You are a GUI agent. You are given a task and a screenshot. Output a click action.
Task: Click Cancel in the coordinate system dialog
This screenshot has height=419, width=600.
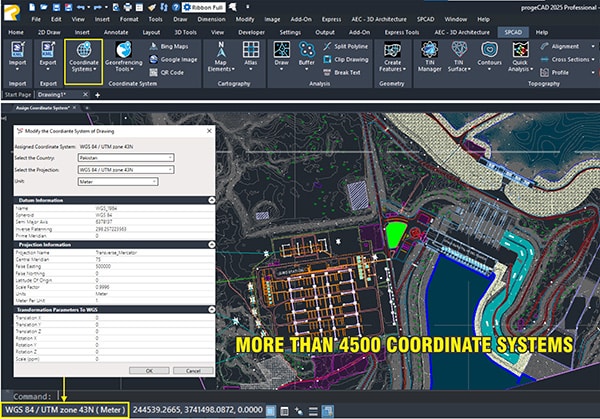(x=193, y=370)
